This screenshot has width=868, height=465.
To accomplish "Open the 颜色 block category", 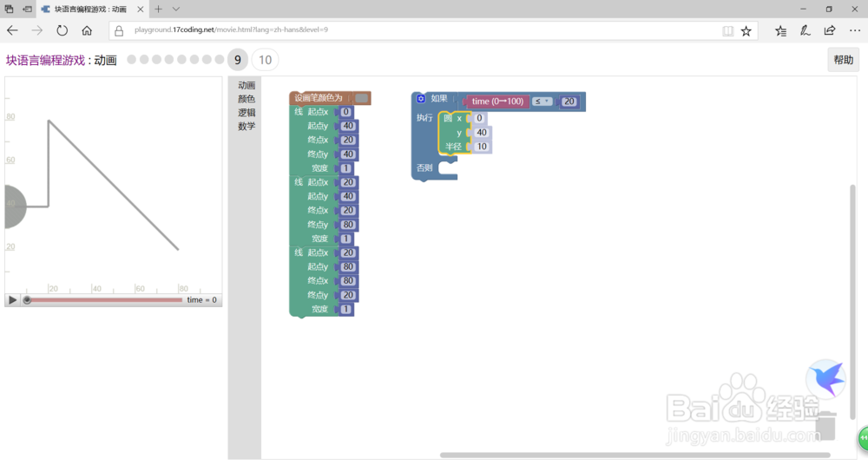I will click(x=247, y=99).
